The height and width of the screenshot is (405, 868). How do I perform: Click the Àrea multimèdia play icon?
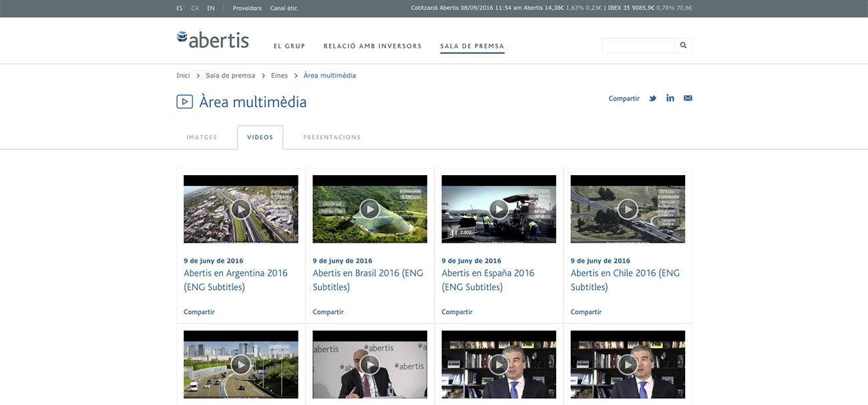(184, 102)
